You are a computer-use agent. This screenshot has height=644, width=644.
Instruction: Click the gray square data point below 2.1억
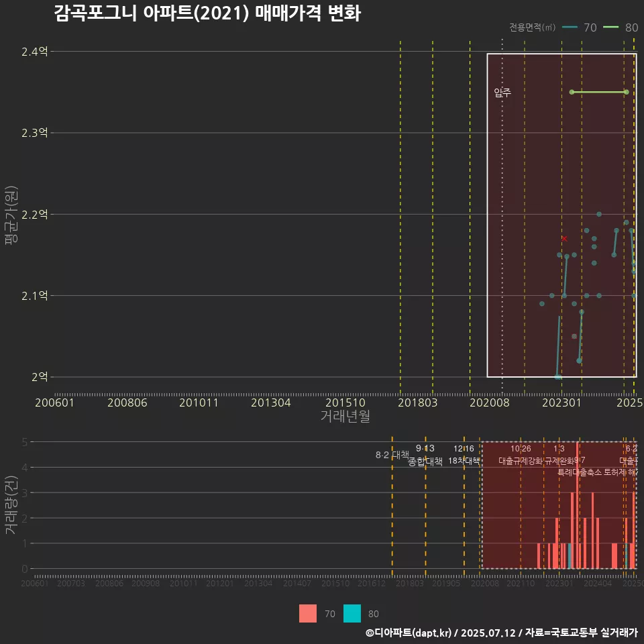pos(574,336)
